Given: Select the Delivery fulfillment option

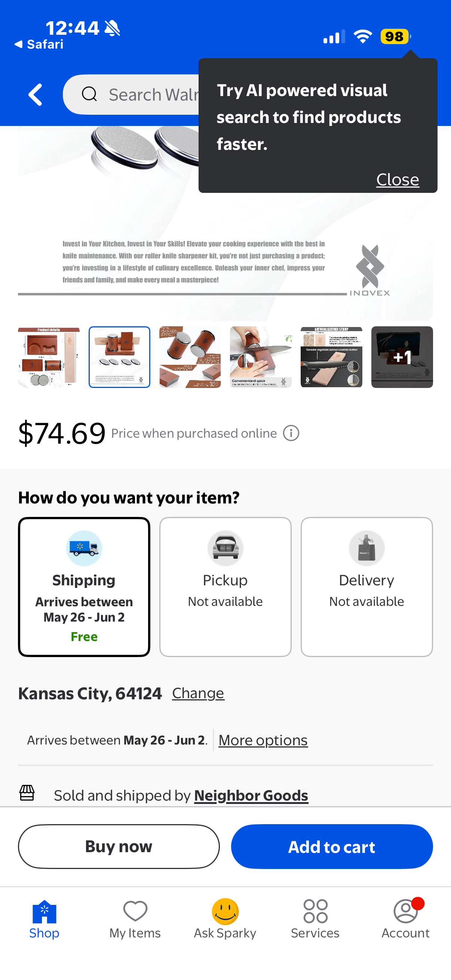Looking at the screenshot, I should pyautogui.click(x=366, y=587).
